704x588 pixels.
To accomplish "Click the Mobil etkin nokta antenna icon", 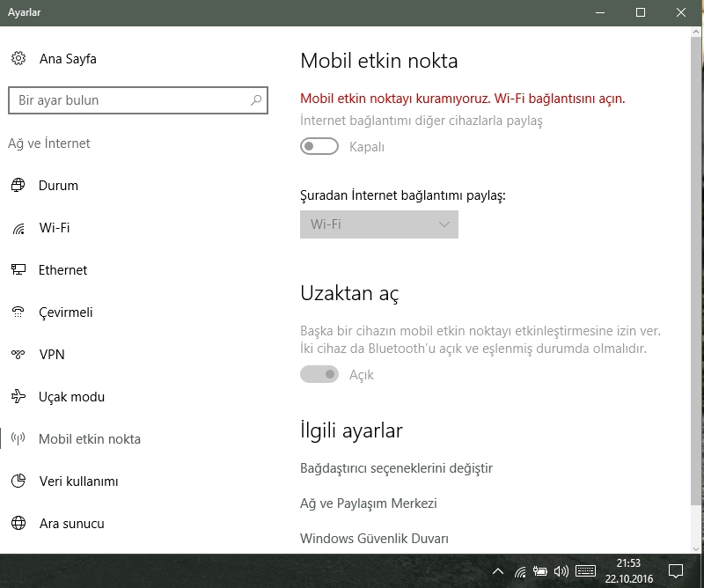I will (18, 438).
